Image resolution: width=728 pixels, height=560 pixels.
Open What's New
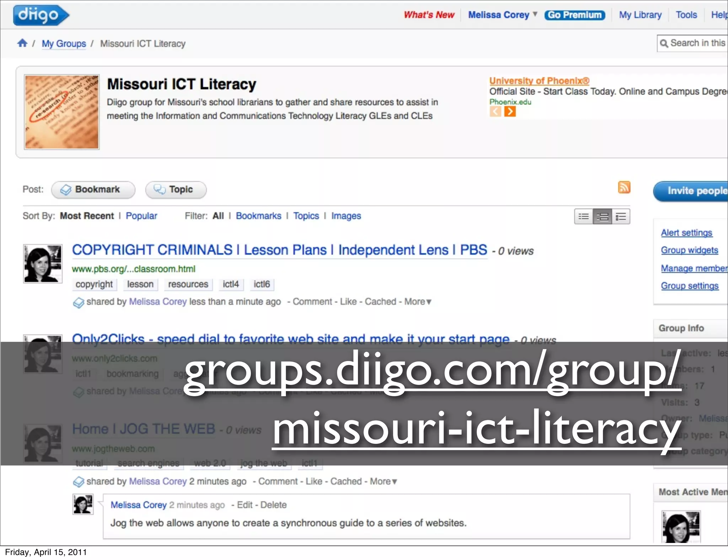coord(429,15)
